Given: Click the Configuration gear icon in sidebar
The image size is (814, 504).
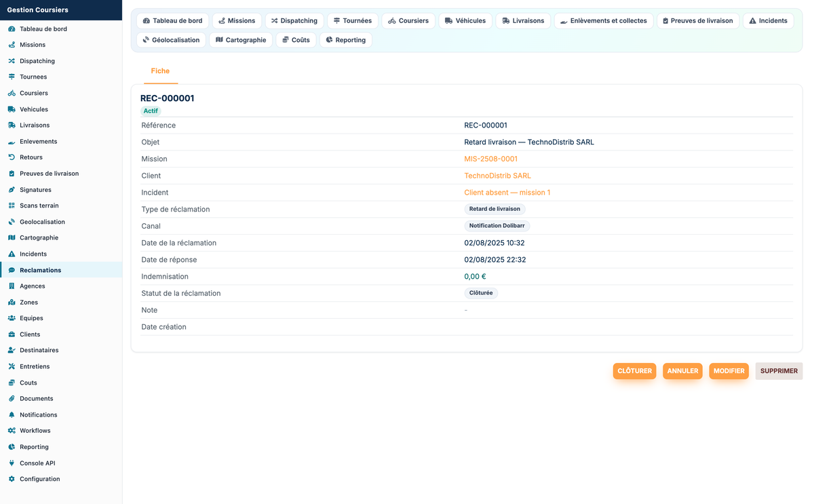Looking at the screenshot, I should [12, 479].
